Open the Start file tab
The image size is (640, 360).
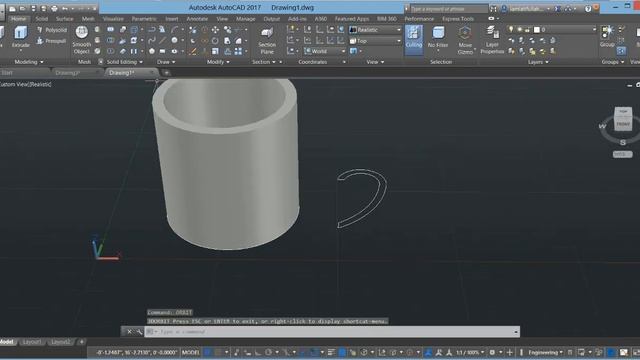(7, 73)
